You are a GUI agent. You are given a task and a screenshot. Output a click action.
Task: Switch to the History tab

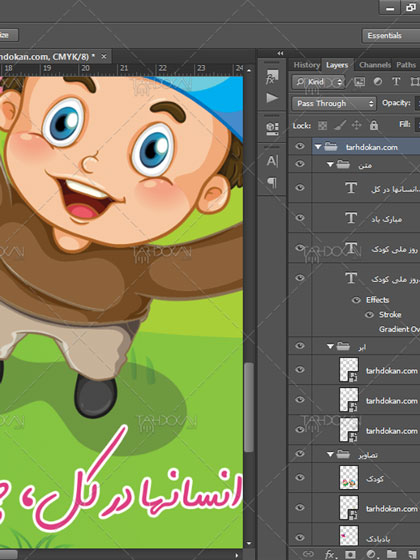306,65
